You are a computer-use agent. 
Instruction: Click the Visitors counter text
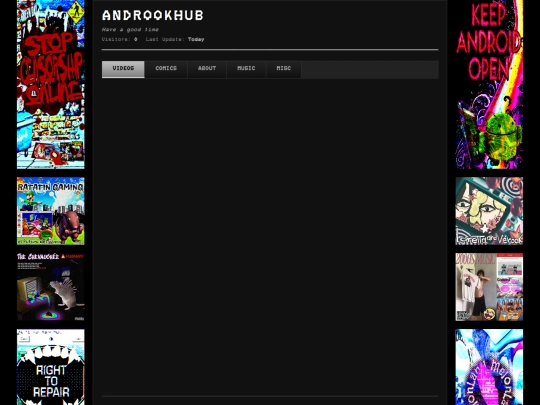[120, 39]
